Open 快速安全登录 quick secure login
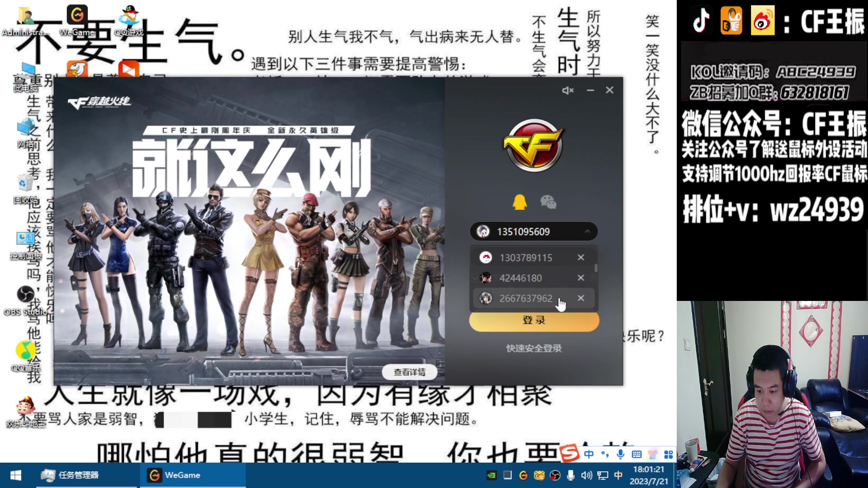This screenshot has height=488, width=868. (534, 348)
